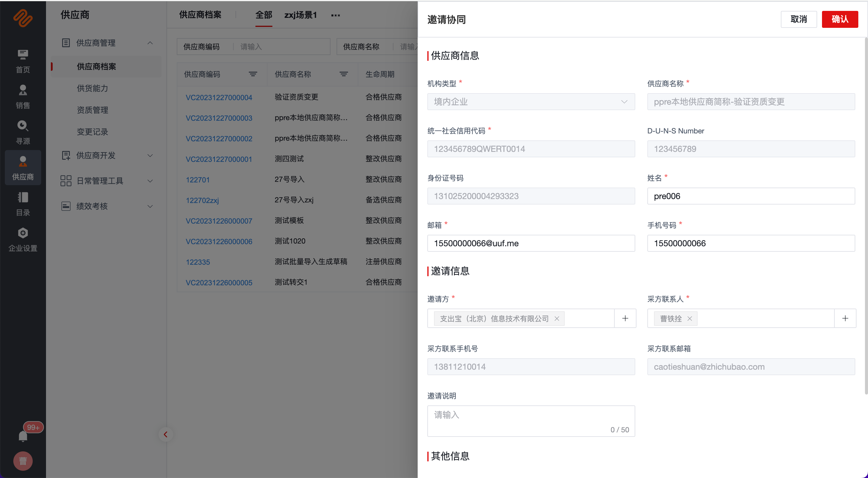Image resolution: width=868 pixels, height=478 pixels.
Task: Expand the 日常管理工具 menu group
Action: (x=150, y=181)
